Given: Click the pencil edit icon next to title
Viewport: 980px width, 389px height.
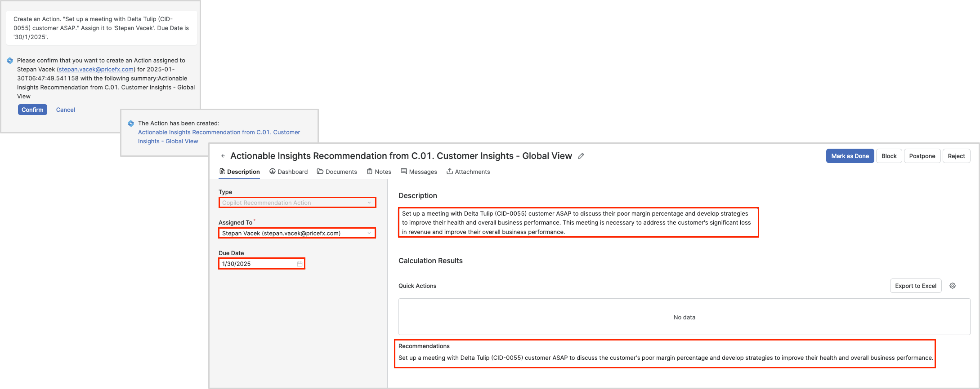Looking at the screenshot, I should coord(581,156).
